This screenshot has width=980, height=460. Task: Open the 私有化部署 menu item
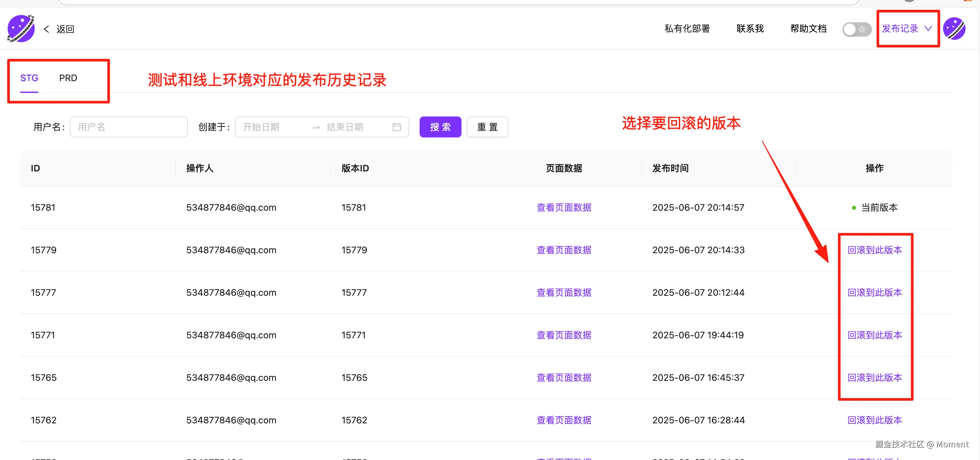[x=687, y=28]
